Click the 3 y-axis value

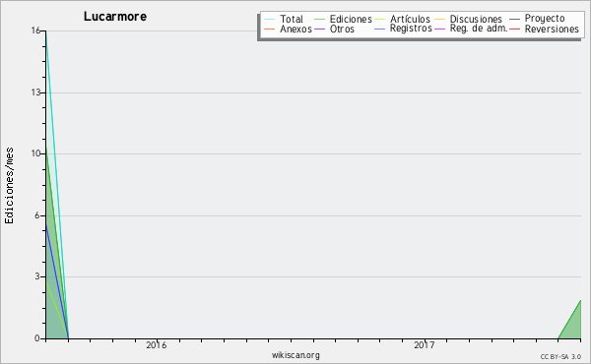[x=37, y=276]
